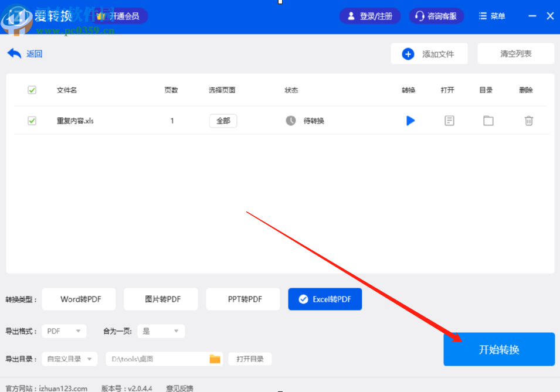Uncheck the select-all checkbox in header row
560x392 pixels.
tap(32, 90)
